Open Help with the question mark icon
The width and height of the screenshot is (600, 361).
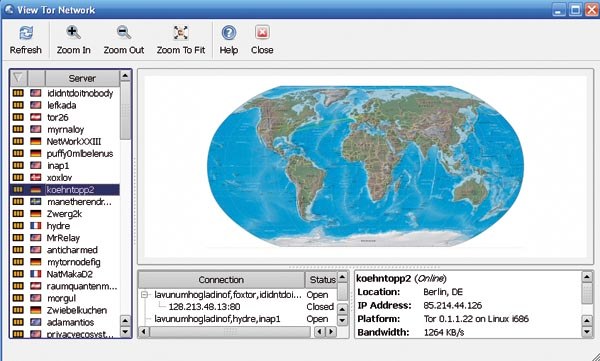[x=228, y=33]
